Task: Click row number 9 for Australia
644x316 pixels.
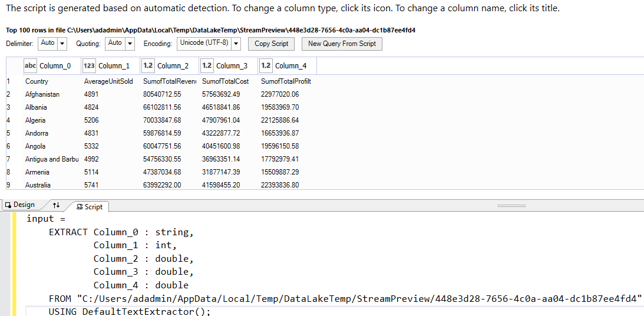Action: pos(9,185)
